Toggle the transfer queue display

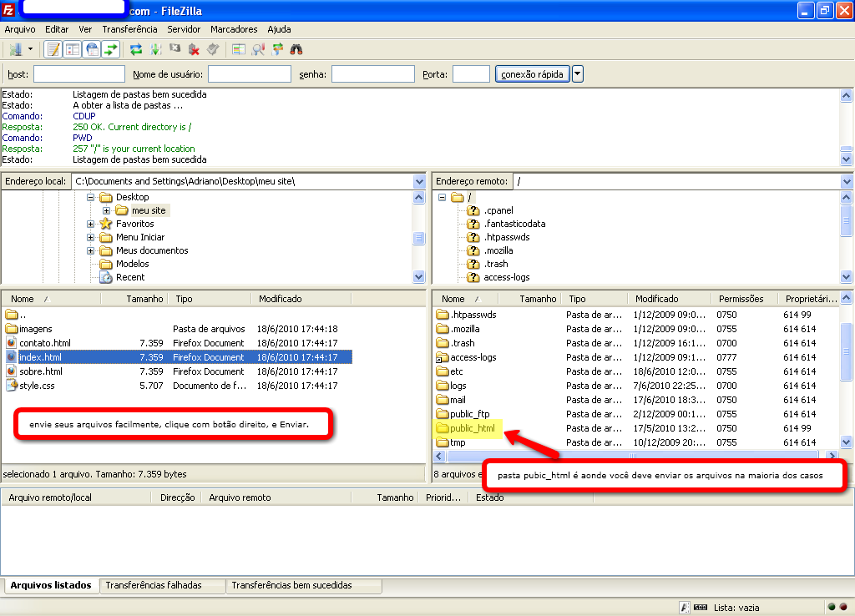coord(111,49)
